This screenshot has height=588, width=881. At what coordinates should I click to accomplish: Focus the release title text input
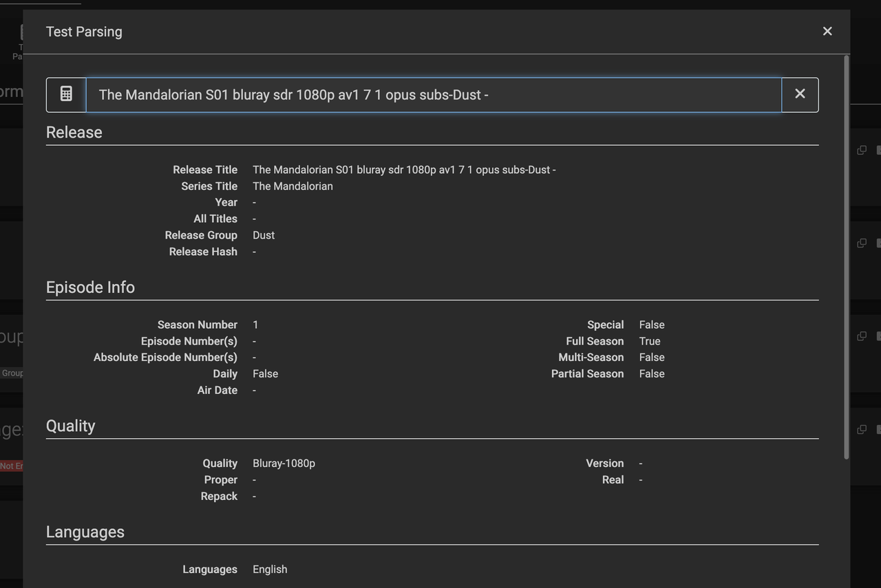[x=434, y=94]
